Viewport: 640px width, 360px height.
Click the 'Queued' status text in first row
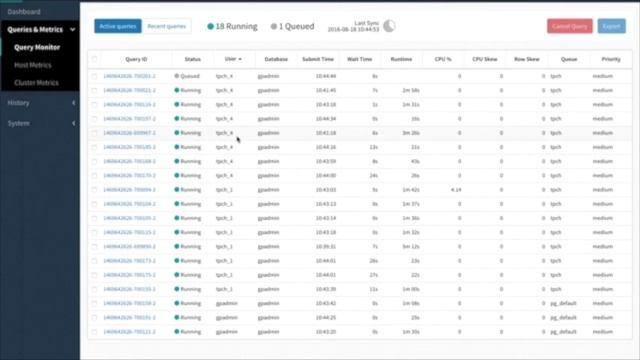[x=190, y=76]
